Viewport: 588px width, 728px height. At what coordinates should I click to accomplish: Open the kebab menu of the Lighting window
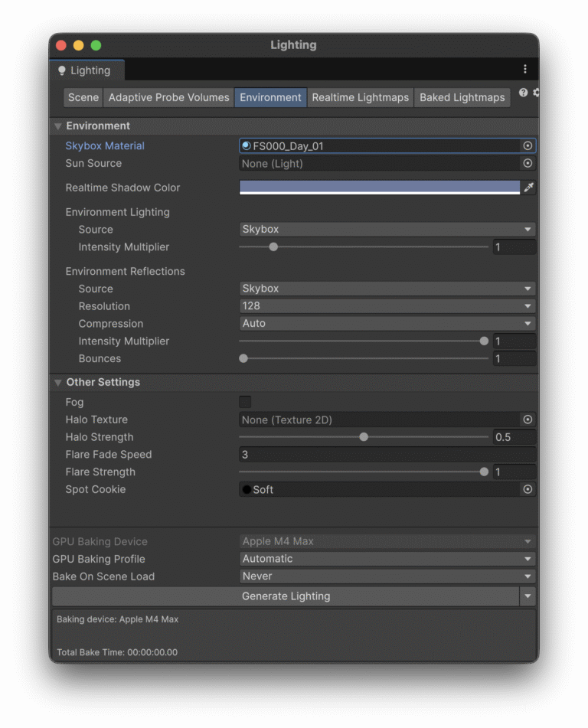point(524,70)
